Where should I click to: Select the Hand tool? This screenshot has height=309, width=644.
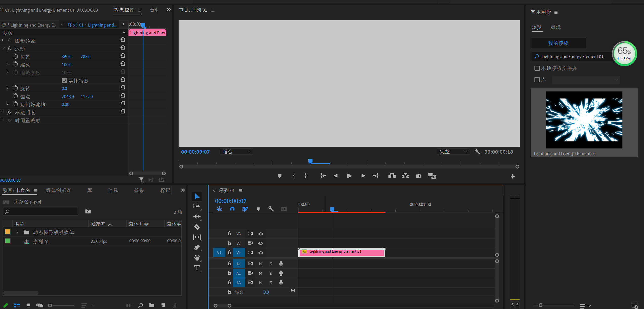197,257
